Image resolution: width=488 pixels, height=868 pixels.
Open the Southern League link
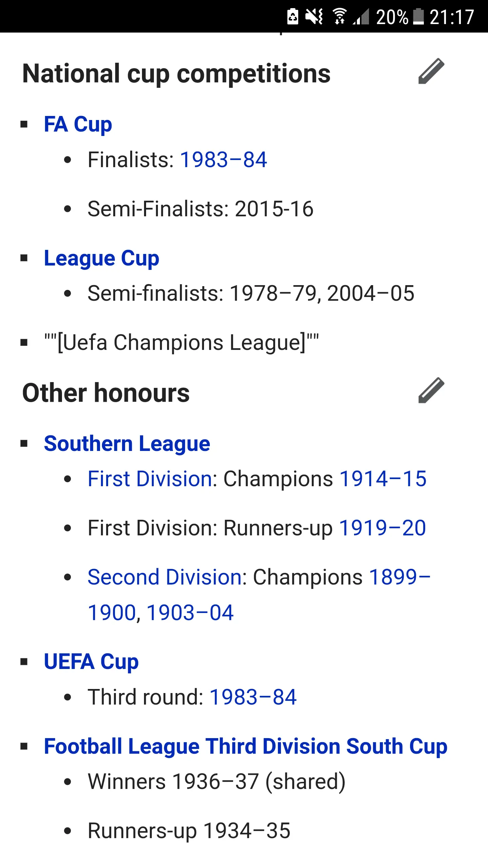127,443
